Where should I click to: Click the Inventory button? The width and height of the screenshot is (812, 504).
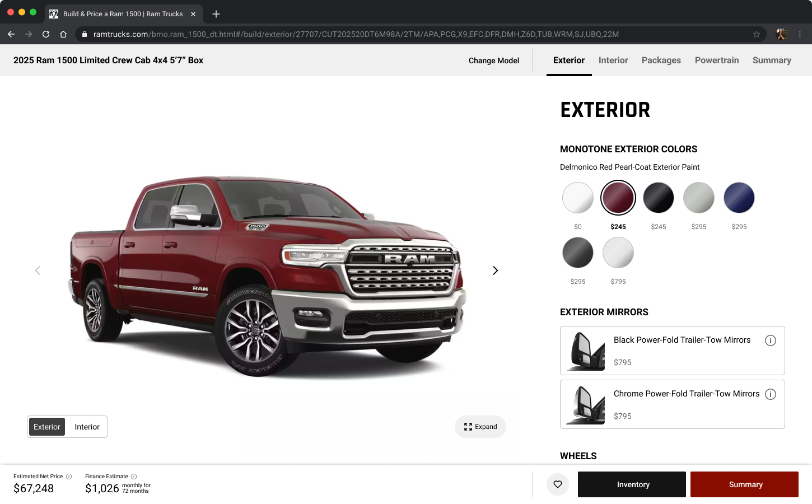[632, 484]
